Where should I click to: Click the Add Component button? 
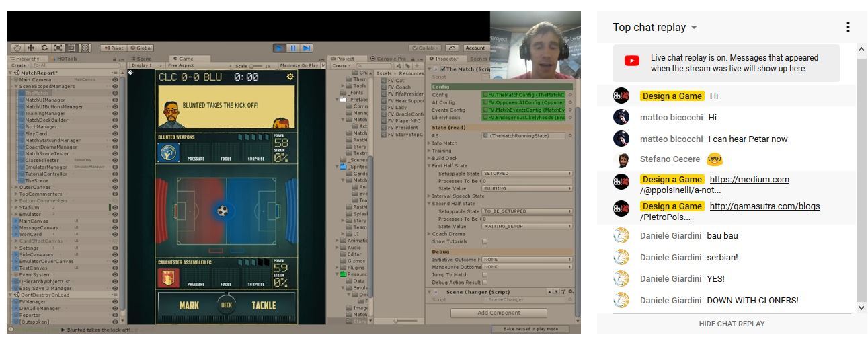pyautogui.click(x=499, y=313)
